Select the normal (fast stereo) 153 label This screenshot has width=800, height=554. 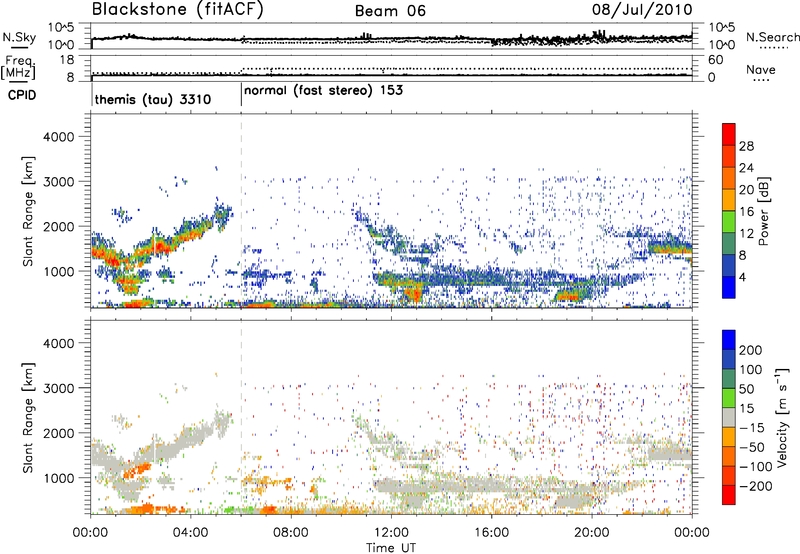coord(323,91)
